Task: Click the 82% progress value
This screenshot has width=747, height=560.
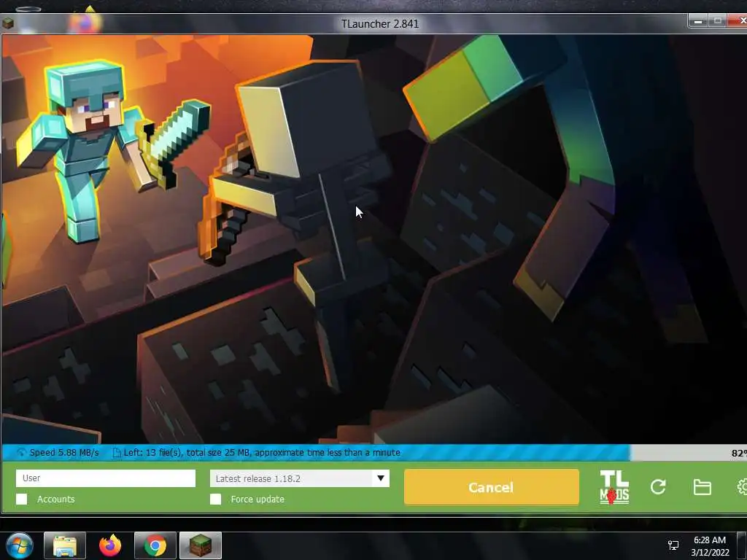Action: pyautogui.click(x=739, y=454)
